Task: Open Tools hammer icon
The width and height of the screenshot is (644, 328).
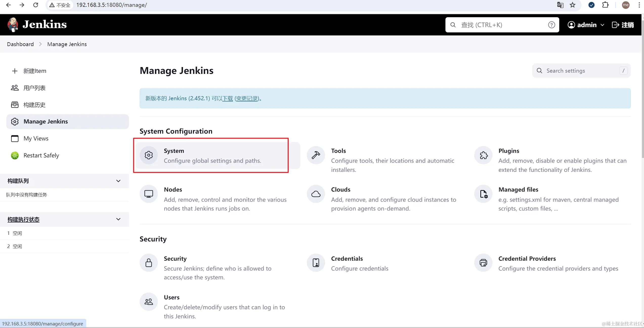Action: [316, 155]
